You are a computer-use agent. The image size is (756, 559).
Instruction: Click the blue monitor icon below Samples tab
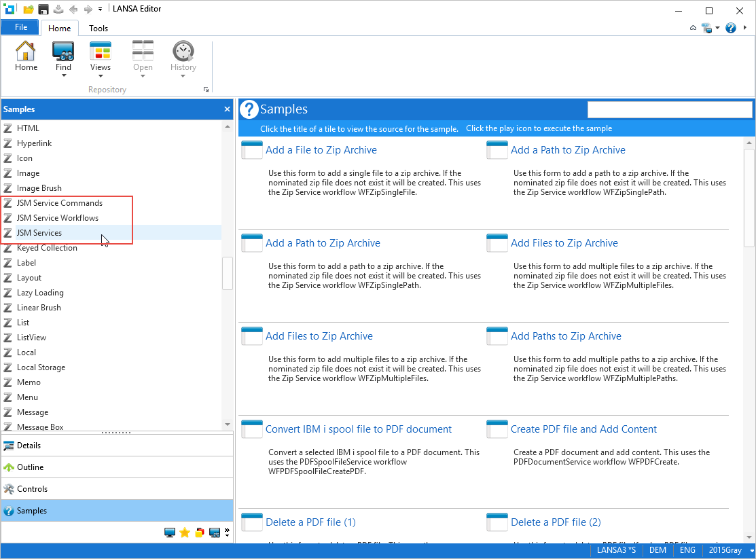(170, 533)
